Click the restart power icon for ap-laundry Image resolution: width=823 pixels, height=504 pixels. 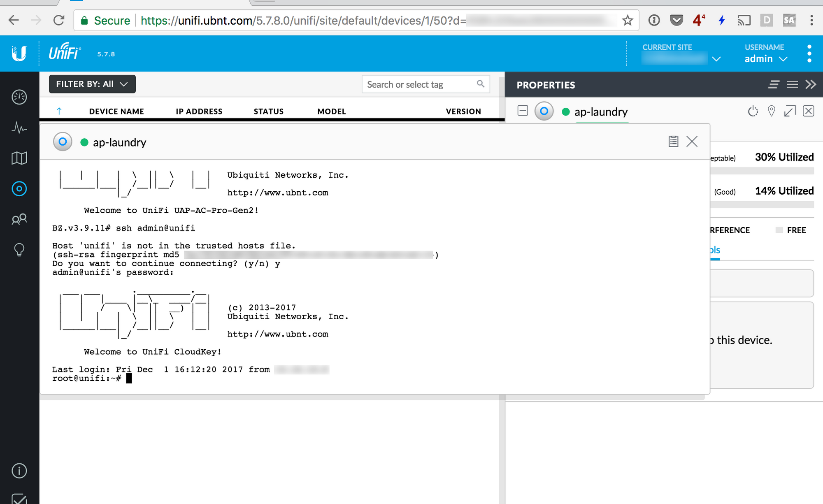pos(753,111)
